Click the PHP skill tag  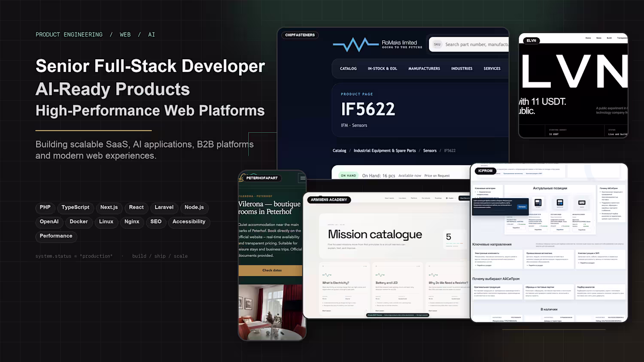pos(45,208)
